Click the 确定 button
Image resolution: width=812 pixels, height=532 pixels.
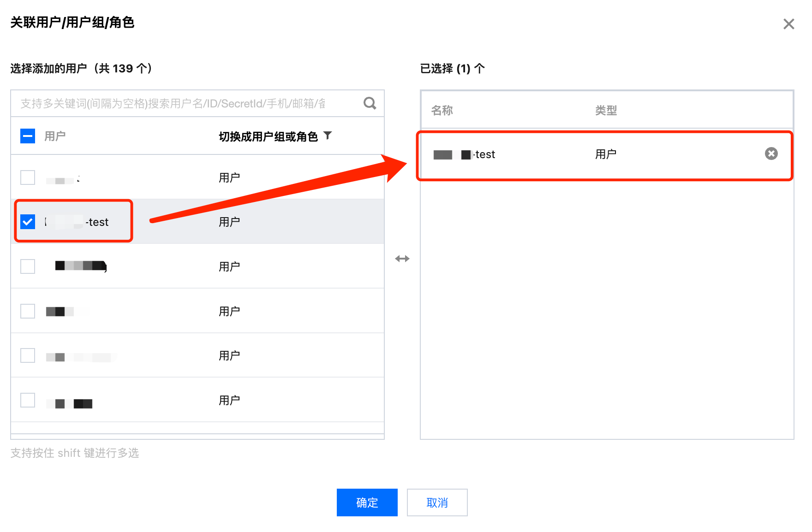(367, 502)
